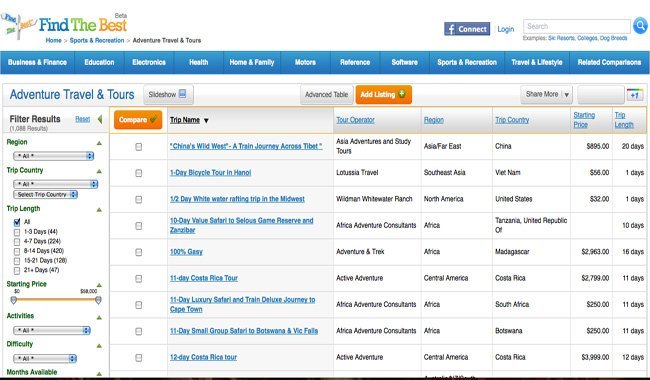Image resolution: width=650 pixels, height=380 pixels.
Task: Open the Difficulty filter dropdown
Action: (45, 358)
